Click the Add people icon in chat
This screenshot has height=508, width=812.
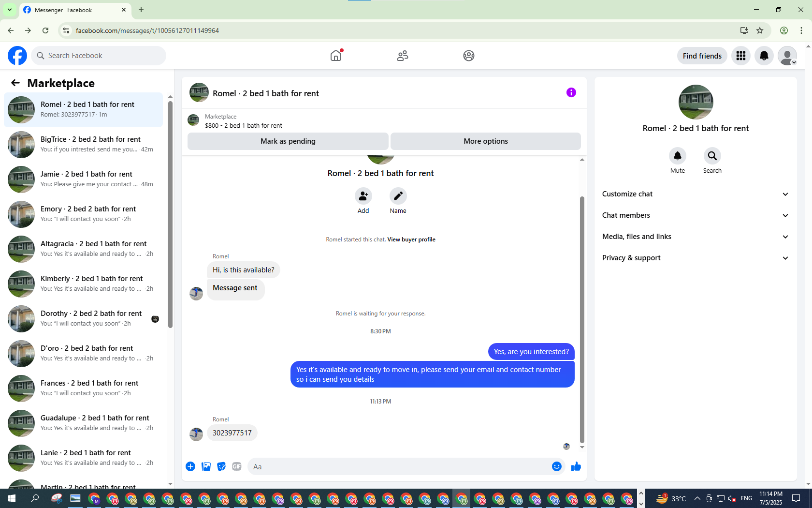click(363, 196)
